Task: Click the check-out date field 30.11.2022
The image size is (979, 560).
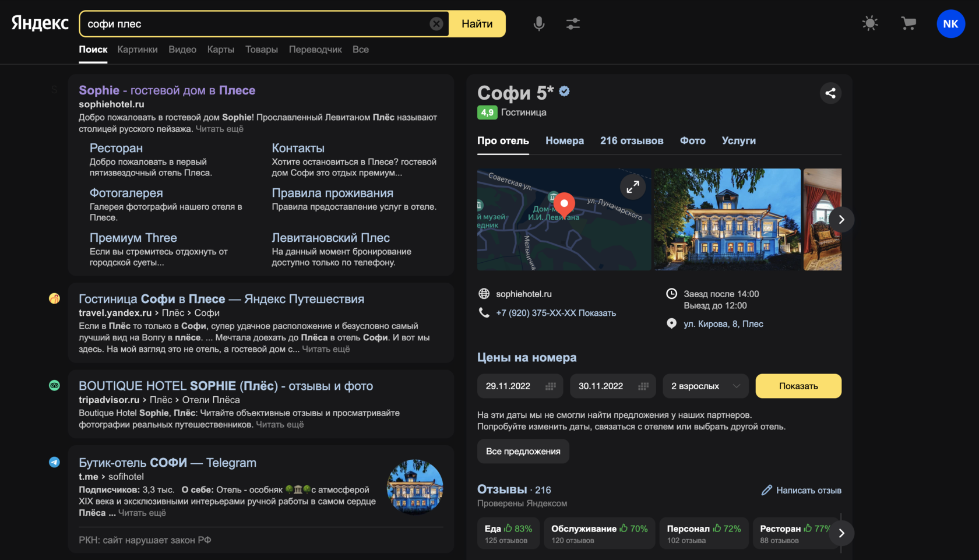Action: (x=612, y=386)
